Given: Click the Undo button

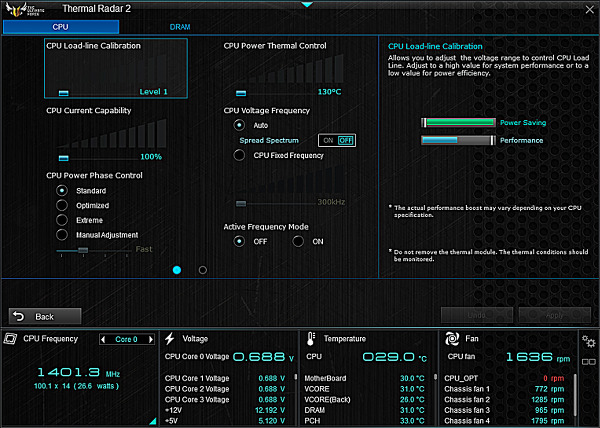Looking at the screenshot, I should pyautogui.click(x=477, y=315).
